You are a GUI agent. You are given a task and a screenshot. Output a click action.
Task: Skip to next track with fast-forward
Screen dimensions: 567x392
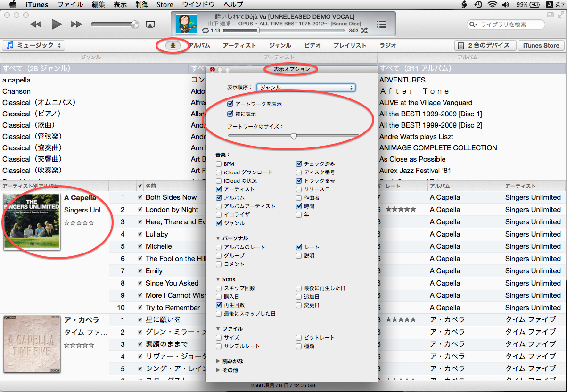click(x=76, y=24)
